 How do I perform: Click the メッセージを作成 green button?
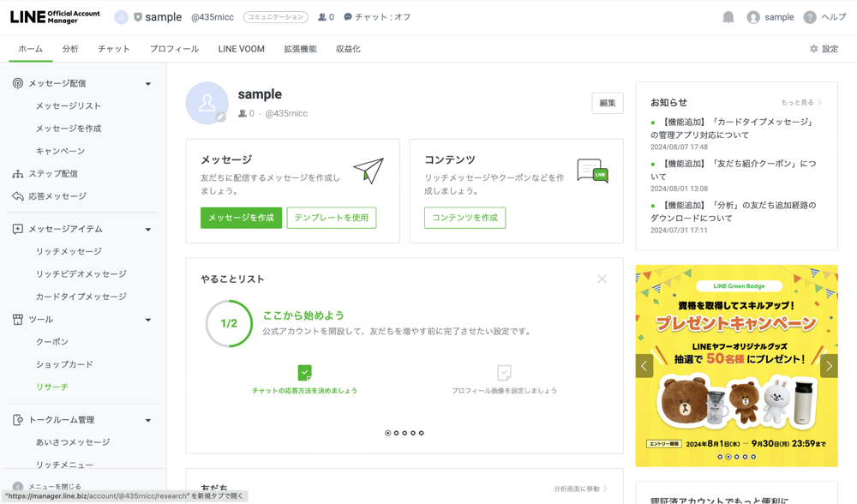pos(241,218)
